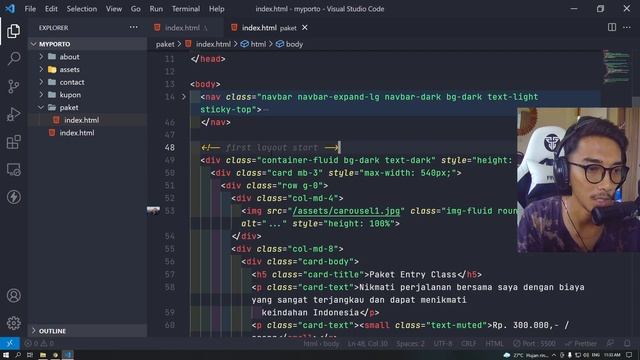Open the Help menu

(x=216, y=9)
